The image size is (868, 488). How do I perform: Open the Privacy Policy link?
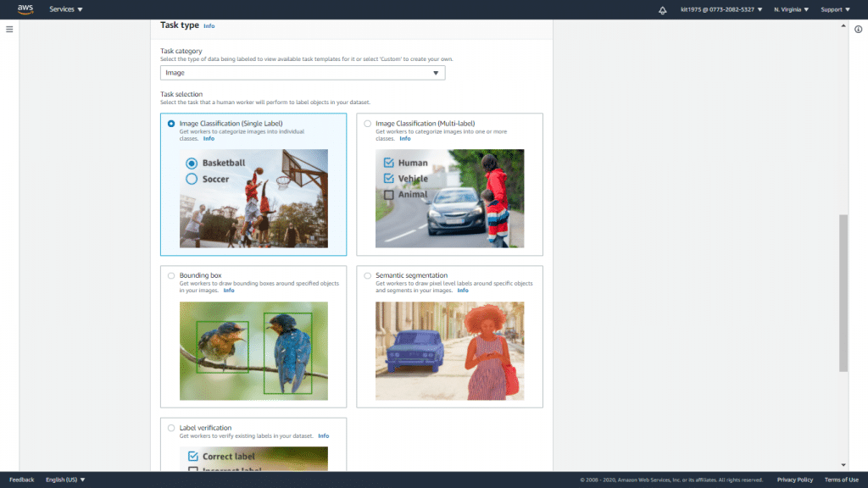tap(795, 480)
